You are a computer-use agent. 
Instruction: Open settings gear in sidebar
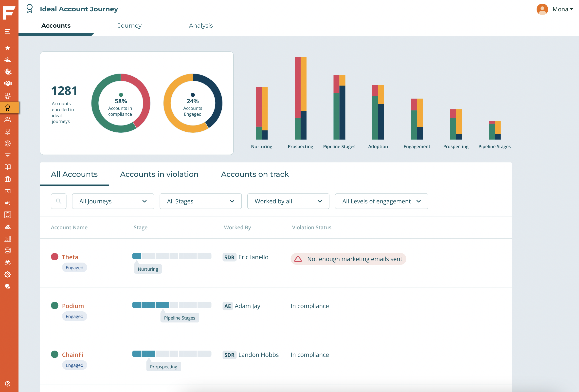click(7, 274)
